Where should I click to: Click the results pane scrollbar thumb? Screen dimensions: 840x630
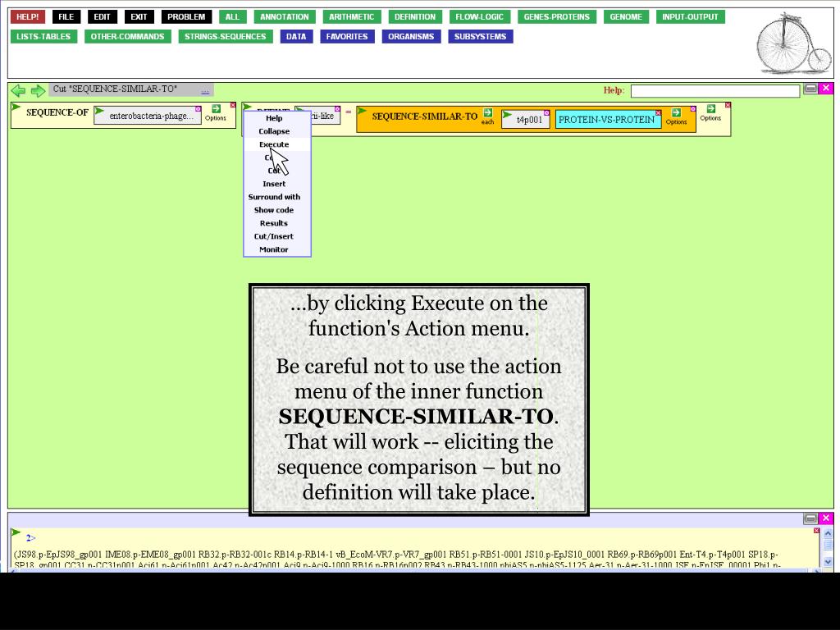pyautogui.click(x=828, y=545)
